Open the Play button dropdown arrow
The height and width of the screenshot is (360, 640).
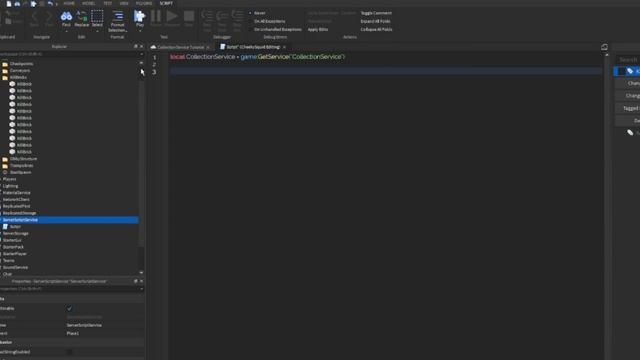[140, 31]
